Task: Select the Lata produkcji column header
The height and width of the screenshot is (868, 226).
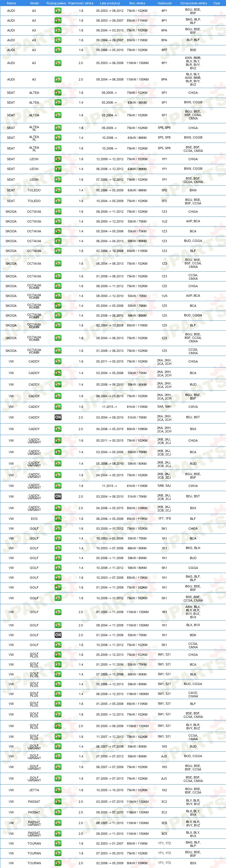Action: 110,3
